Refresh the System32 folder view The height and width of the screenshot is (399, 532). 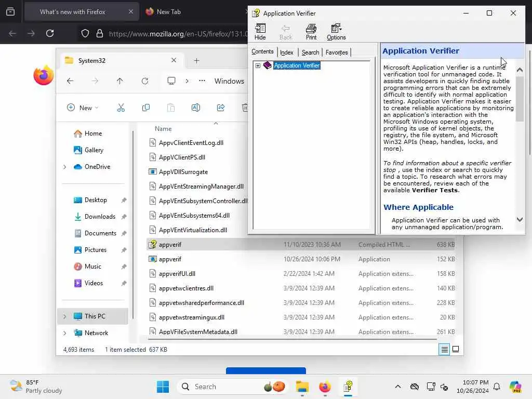145,81
